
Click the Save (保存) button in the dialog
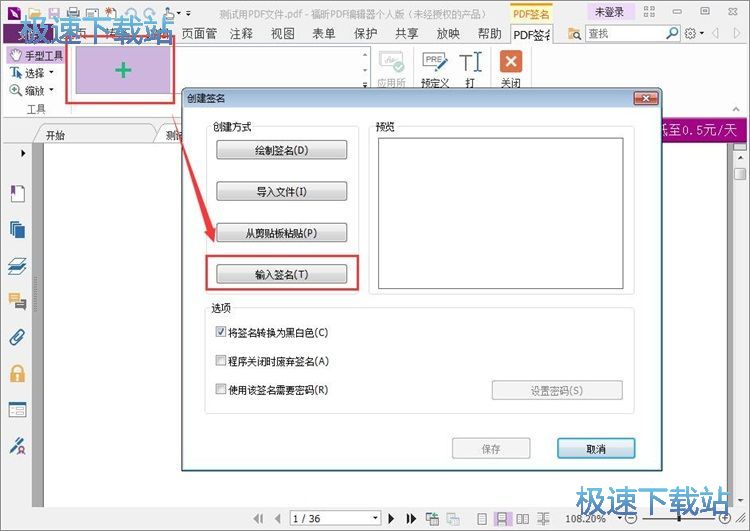click(491, 449)
